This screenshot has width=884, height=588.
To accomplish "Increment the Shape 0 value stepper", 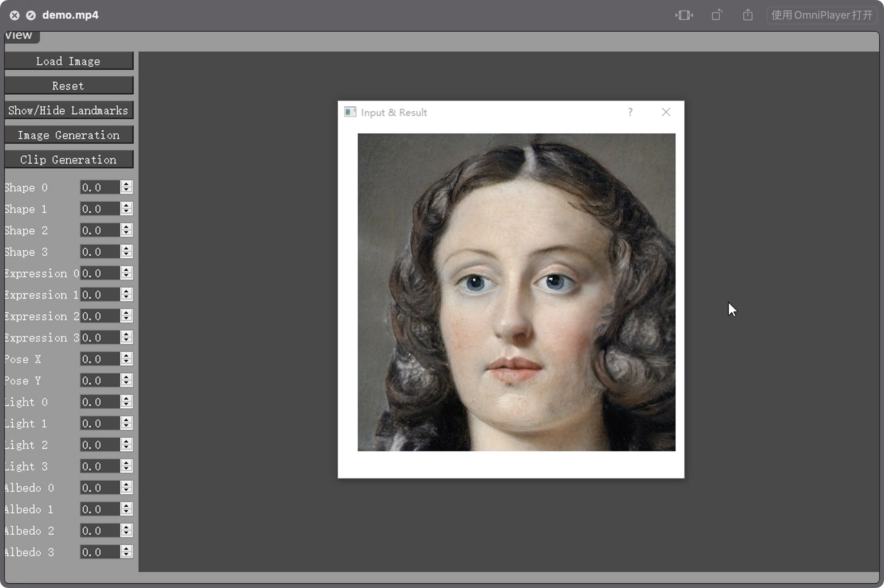I will [x=126, y=184].
